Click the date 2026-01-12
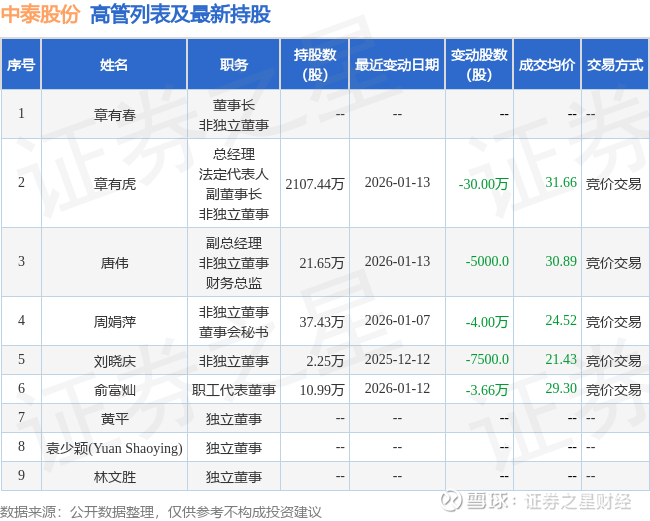The height and width of the screenshot is (521, 650). point(397,388)
